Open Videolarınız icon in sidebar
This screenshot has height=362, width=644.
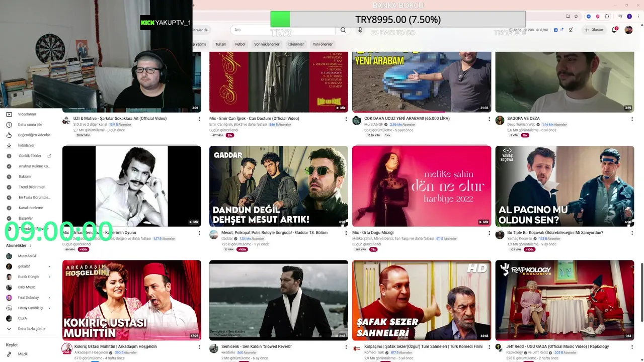tap(9, 114)
